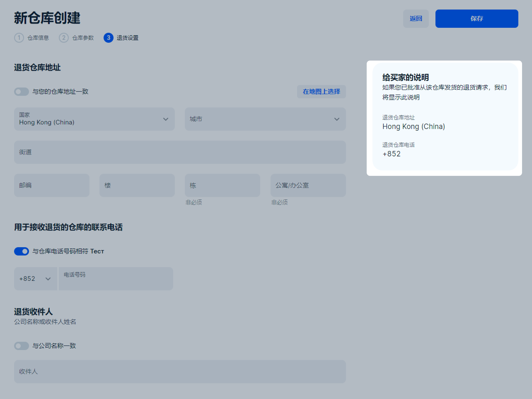Viewport: 532px width, 399px height.
Task: Click 在地图上选择 map selection button
Action: point(321,92)
